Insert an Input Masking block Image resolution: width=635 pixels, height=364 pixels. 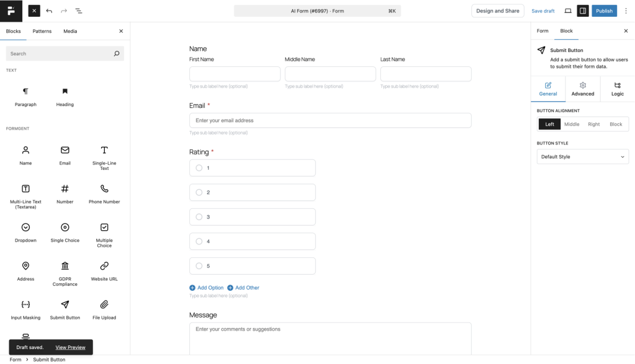25,310
